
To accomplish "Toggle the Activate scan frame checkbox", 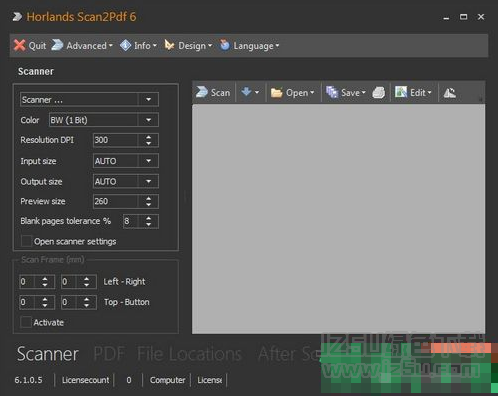I will tap(26, 322).
